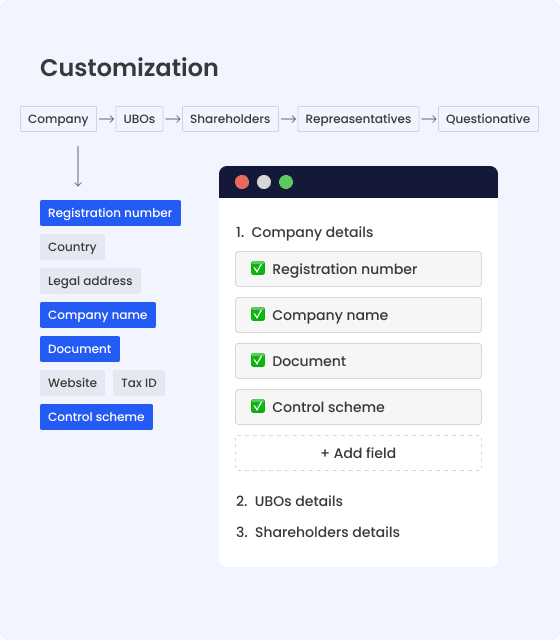Click the green window dot
The width and height of the screenshot is (560, 640).
click(286, 182)
